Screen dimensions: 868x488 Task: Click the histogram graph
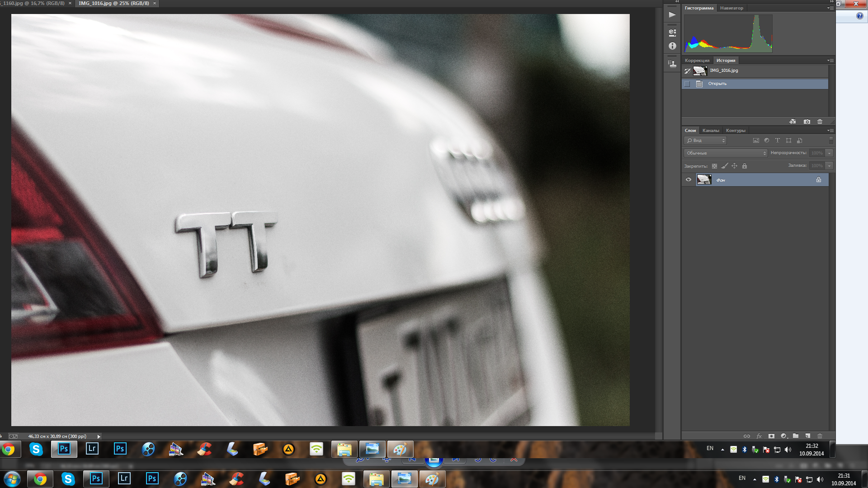pyautogui.click(x=728, y=33)
